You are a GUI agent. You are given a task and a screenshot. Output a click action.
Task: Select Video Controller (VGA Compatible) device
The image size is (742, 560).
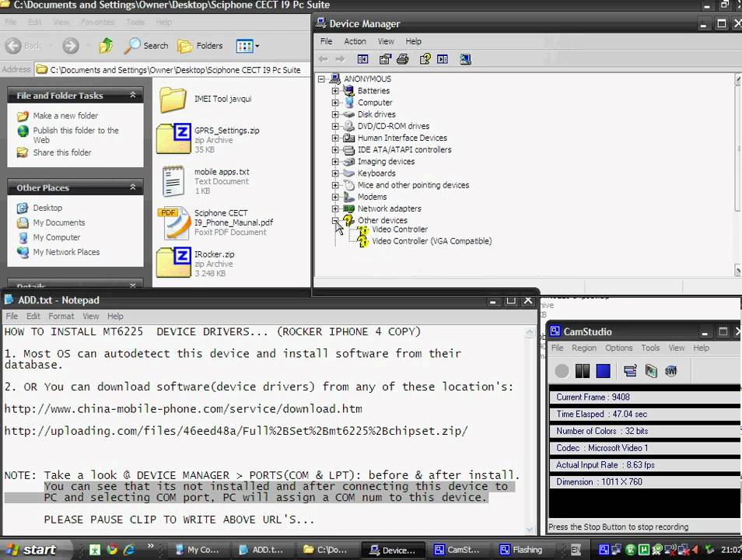[x=432, y=241]
